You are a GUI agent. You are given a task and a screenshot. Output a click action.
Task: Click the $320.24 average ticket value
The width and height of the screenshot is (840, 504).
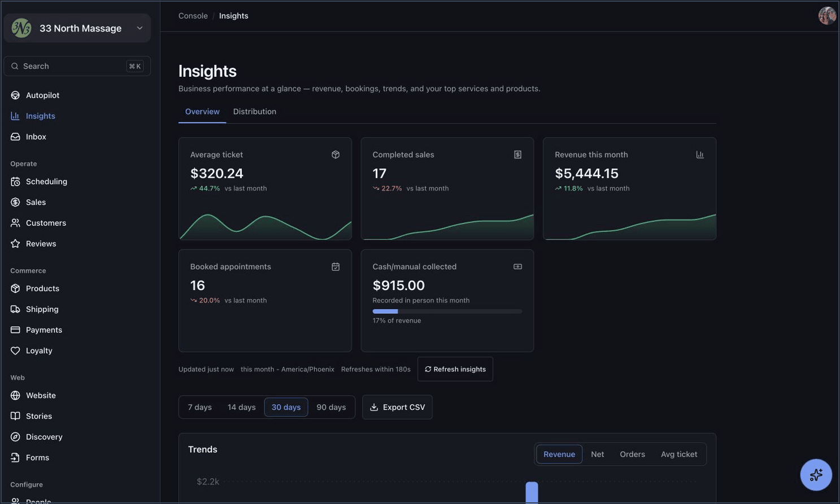pyautogui.click(x=217, y=173)
